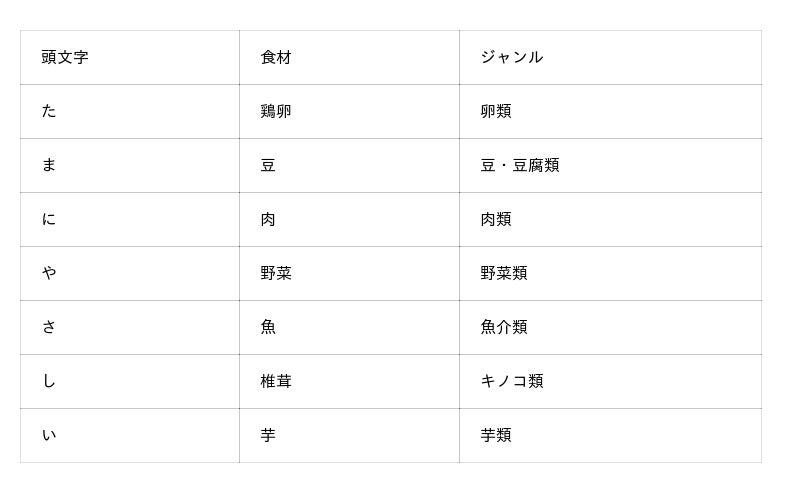The height and width of the screenshot is (493, 800).
Task: Select the 芋類 genre cell
Action: (x=610, y=435)
